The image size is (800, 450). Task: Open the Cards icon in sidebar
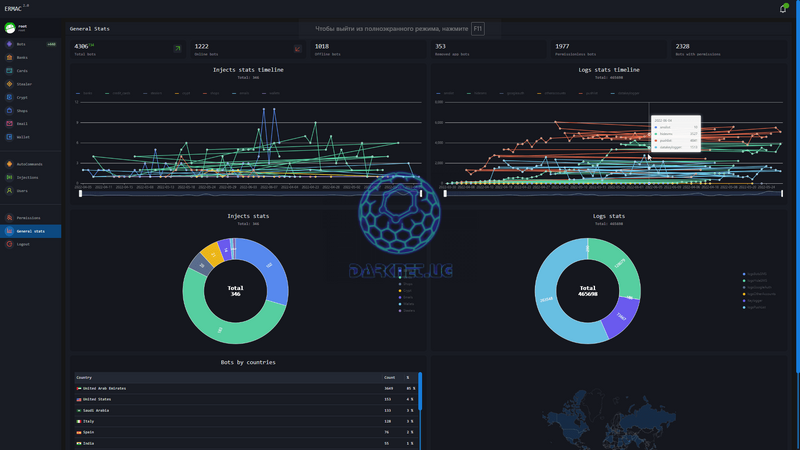tap(9, 71)
